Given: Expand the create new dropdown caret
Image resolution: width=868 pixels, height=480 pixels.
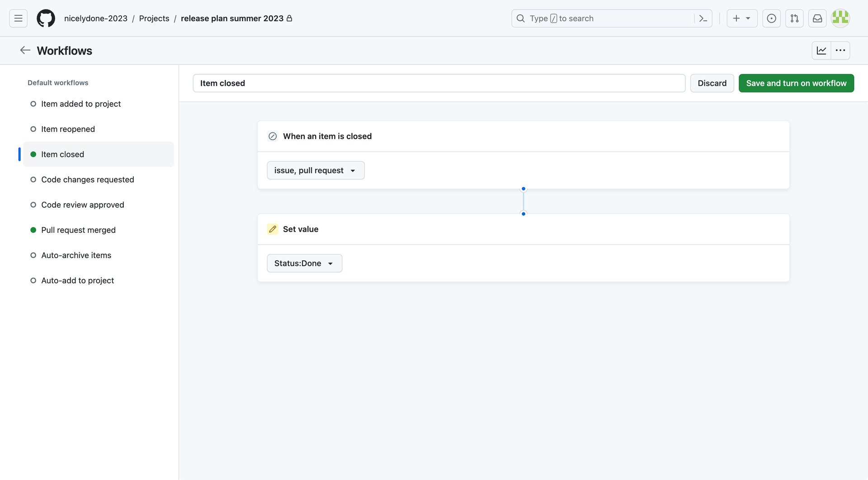Looking at the screenshot, I should click(x=747, y=18).
